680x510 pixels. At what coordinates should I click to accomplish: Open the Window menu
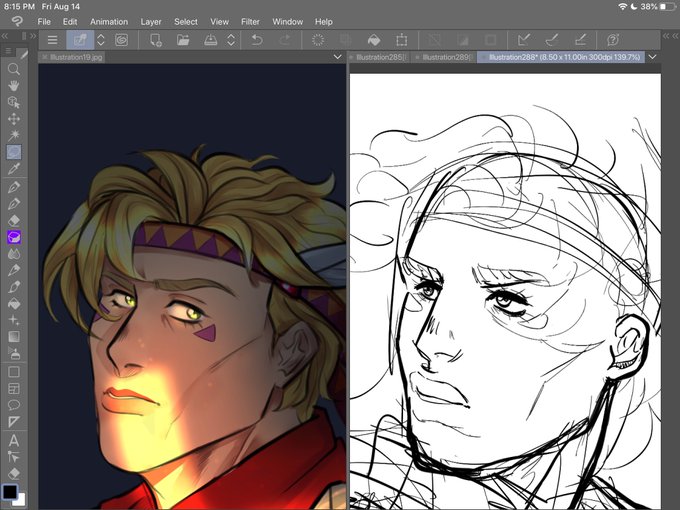click(x=288, y=22)
